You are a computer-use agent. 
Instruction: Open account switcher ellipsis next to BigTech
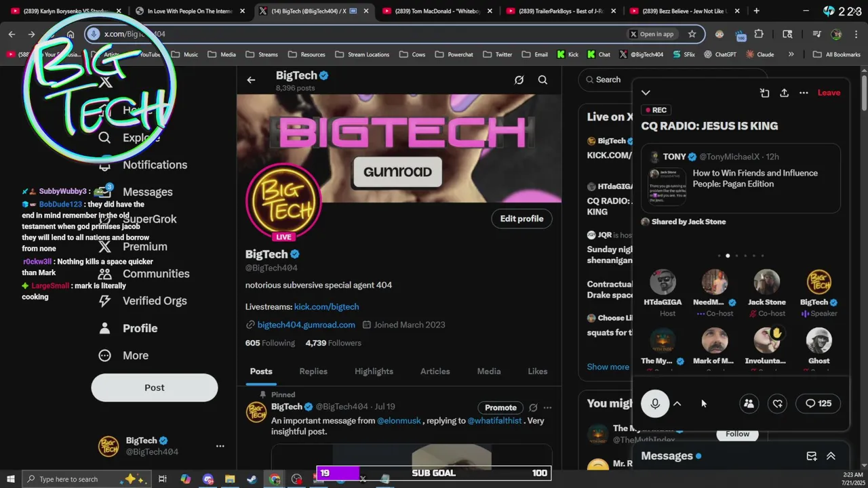220,446
